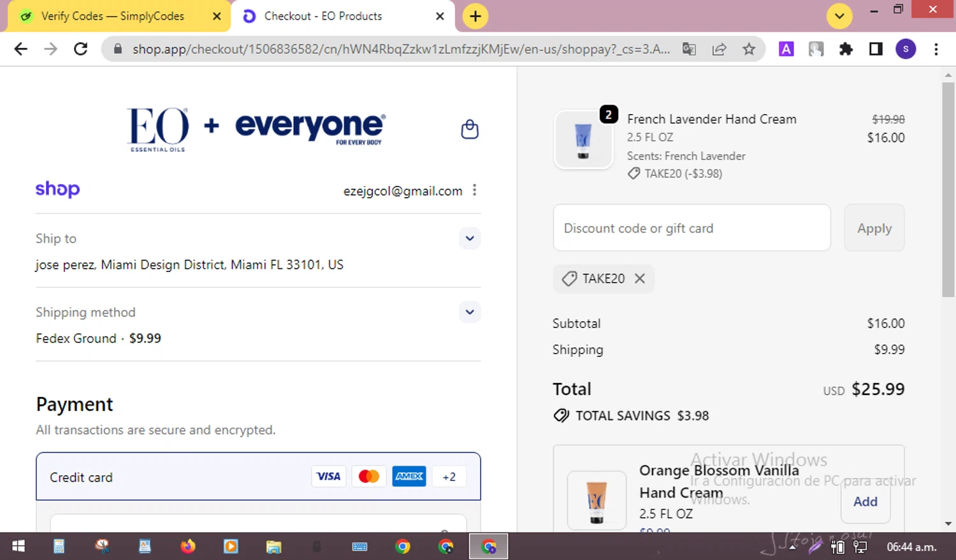
Task: Open Chrome three-dot menu
Action: pyautogui.click(x=936, y=49)
